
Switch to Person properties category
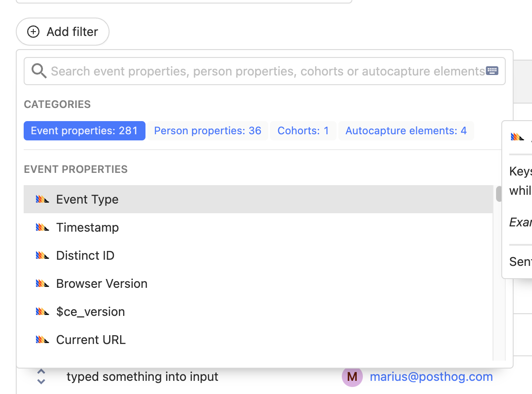coord(207,131)
